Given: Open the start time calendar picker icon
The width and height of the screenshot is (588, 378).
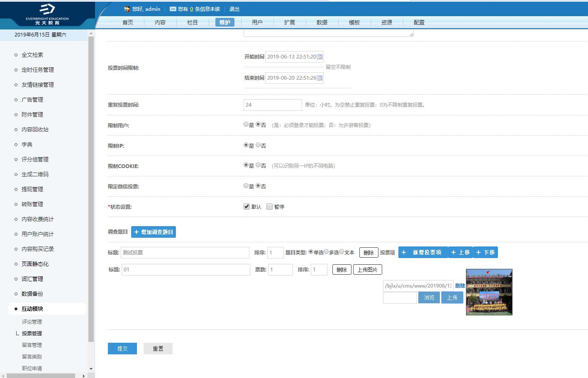Looking at the screenshot, I should pyautogui.click(x=320, y=57).
